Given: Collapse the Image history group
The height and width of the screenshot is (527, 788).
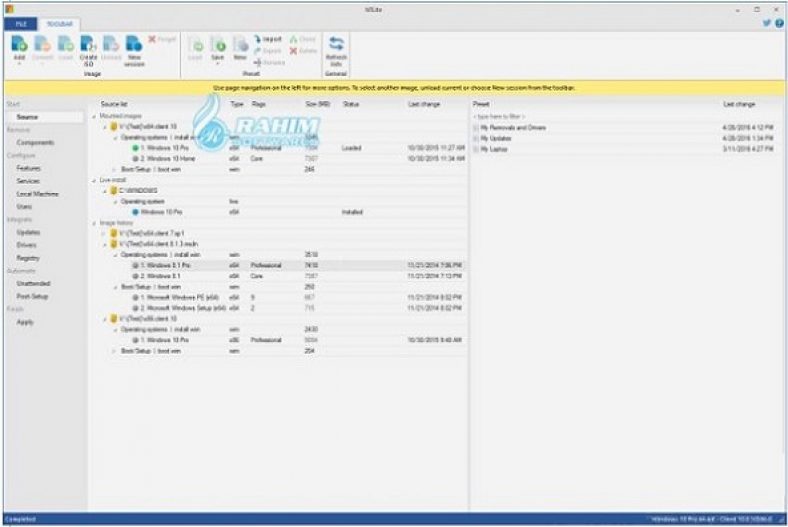Looking at the screenshot, I should click(x=94, y=223).
